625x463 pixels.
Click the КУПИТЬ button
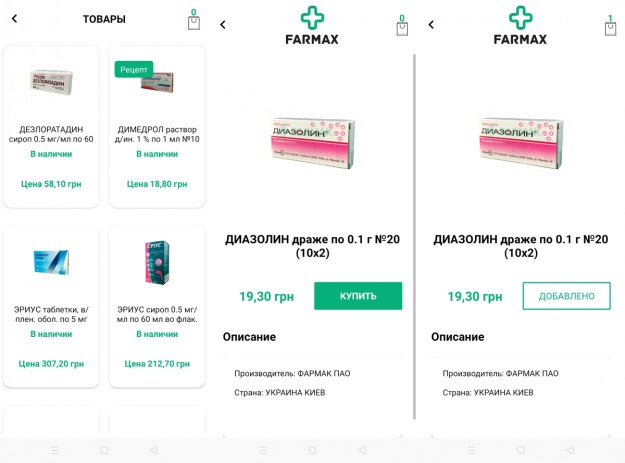pos(358,296)
